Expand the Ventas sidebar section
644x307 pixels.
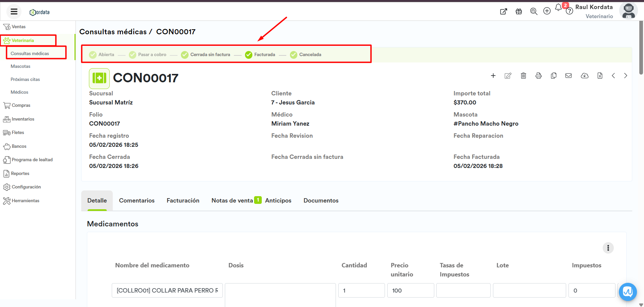click(x=18, y=27)
